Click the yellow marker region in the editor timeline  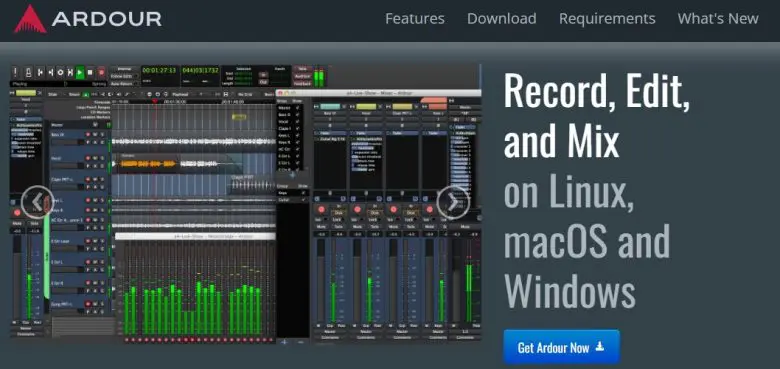click(x=239, y=117)
